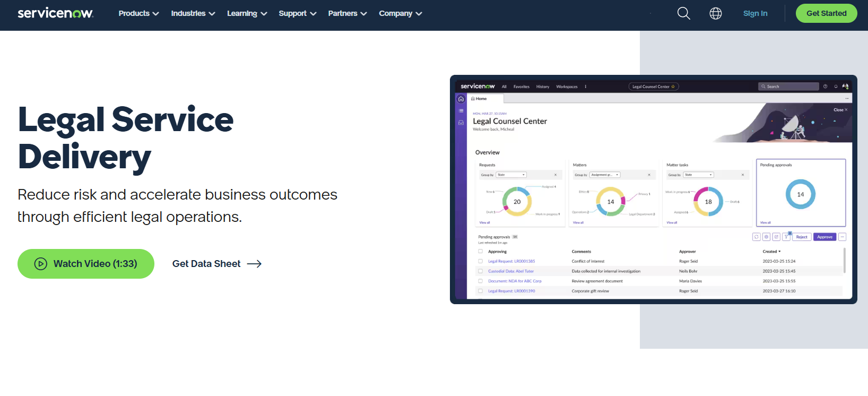Viewport: 868px width, 396px height.
Task: Remove grouping with X in Matter tasks card
Action: pyautogui.click(x=743, y=175)
